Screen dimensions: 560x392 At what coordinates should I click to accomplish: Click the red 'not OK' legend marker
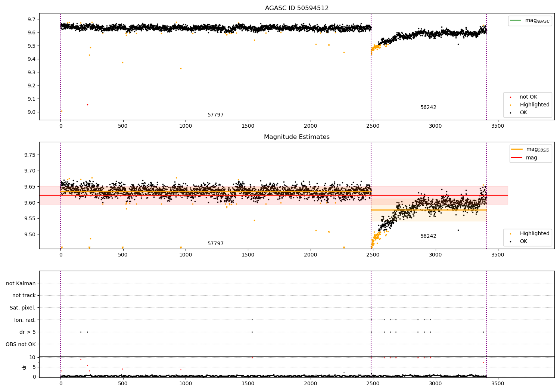pos(510,97)
